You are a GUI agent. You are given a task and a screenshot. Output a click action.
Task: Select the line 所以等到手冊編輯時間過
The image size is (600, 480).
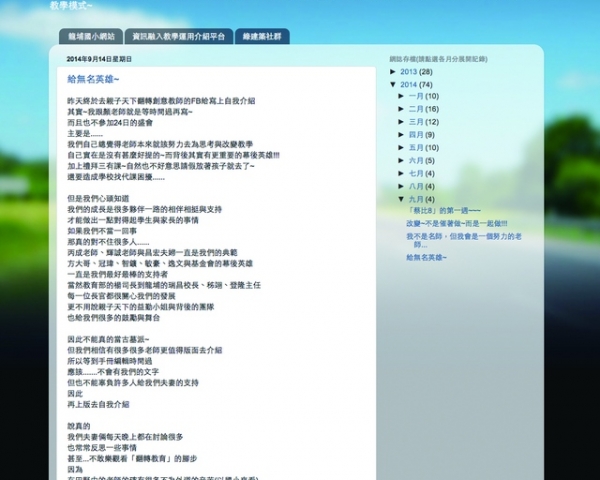110,361
